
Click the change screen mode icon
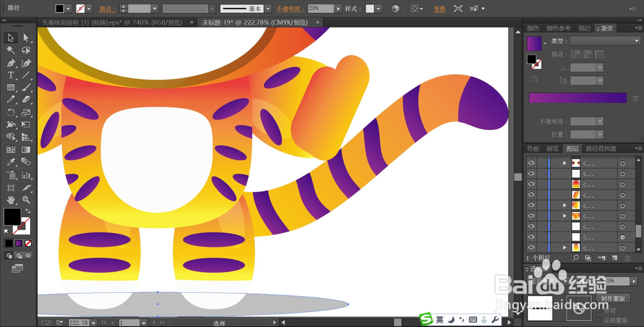pos(17,268)
